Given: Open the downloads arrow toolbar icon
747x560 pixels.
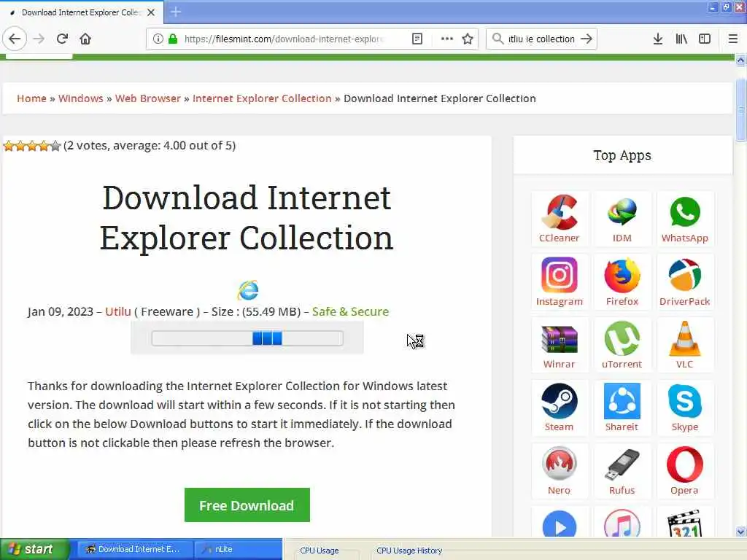Looking at the screenshot, I should pyautogui.click(x=658, y=39).
